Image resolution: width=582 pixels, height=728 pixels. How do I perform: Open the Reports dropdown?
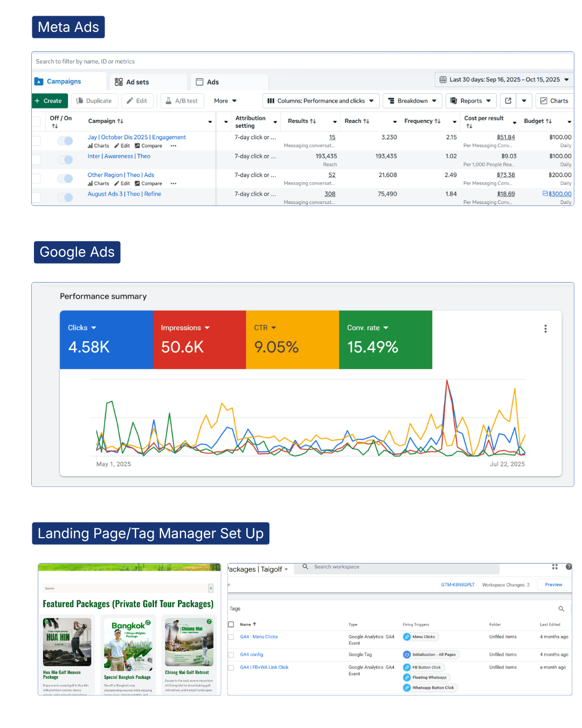click(471, 101)
